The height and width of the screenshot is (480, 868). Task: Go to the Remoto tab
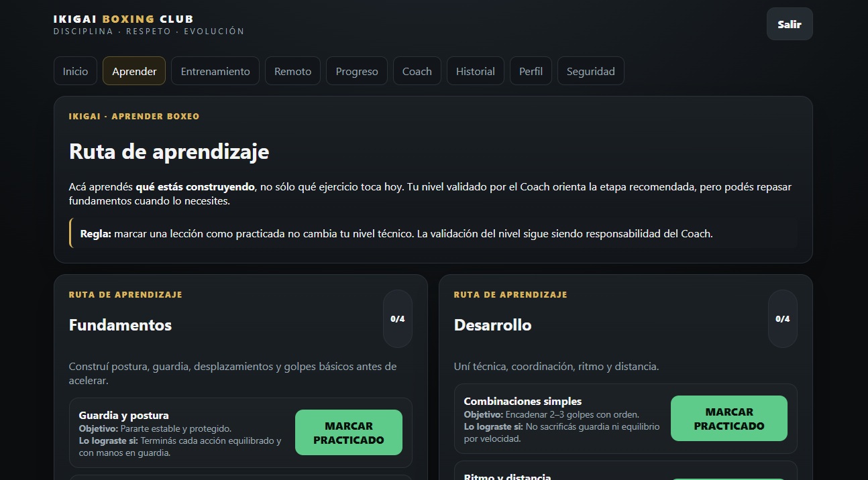pyautogui.click(x=292, y=71)
